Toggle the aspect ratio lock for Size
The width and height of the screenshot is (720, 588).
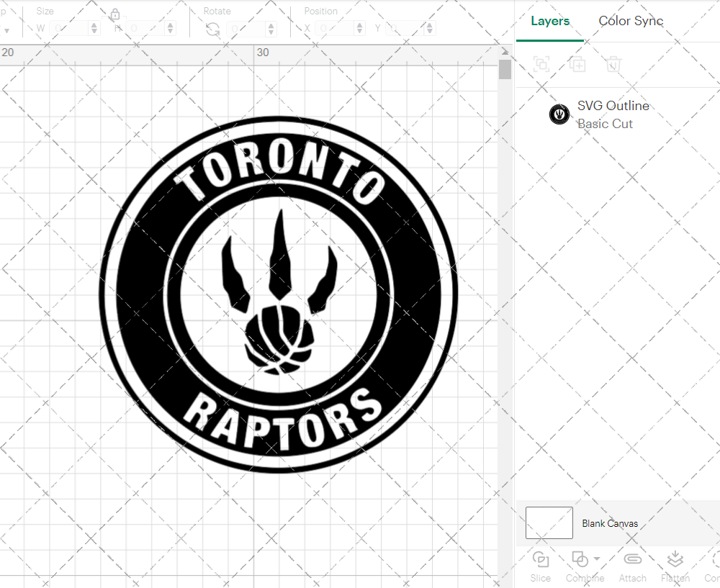point(115,15)
